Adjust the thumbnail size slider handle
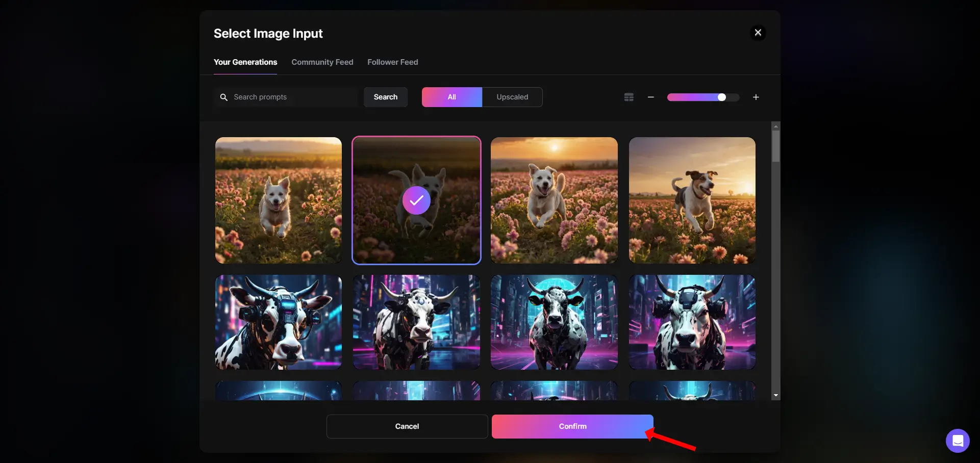Screen dimensions: 980x463 721,97
